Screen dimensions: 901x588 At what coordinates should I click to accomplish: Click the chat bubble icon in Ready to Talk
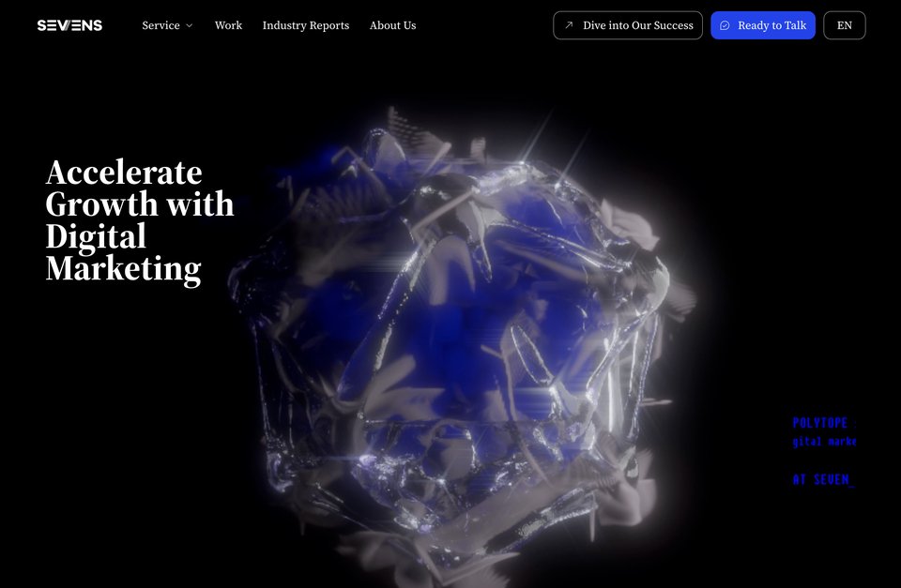(x=725, y=25)
